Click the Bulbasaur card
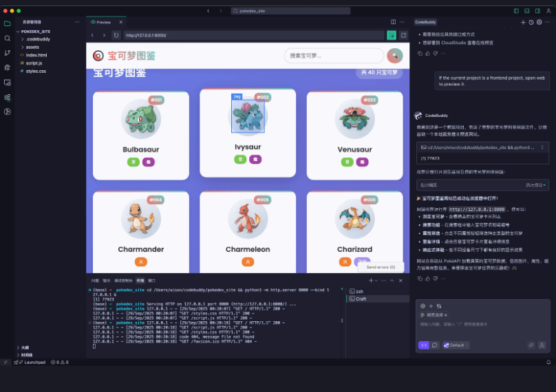 [141, 135]
